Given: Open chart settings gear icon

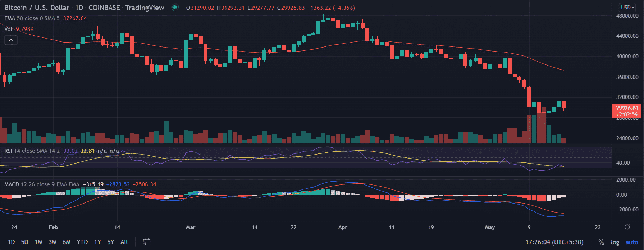Looking at the screenshot, I should tap(627, 227).
